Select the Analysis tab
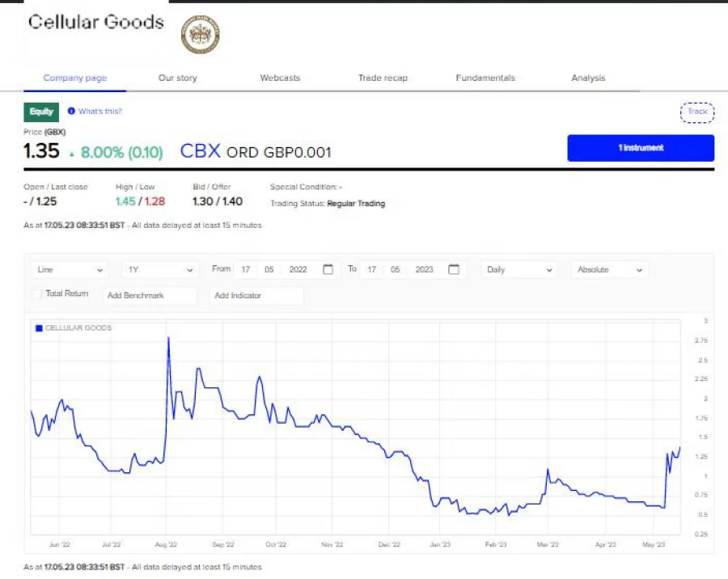 click(x=588, y=78)
